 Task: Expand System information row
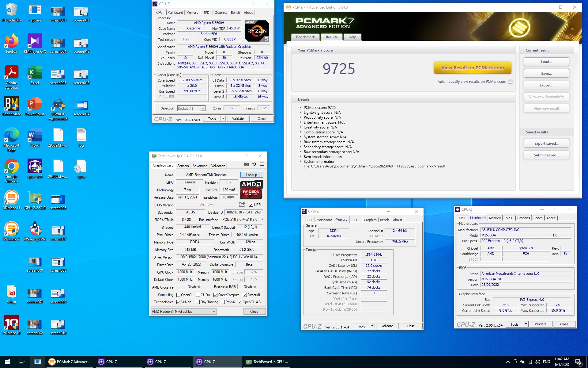pos(300,162)
